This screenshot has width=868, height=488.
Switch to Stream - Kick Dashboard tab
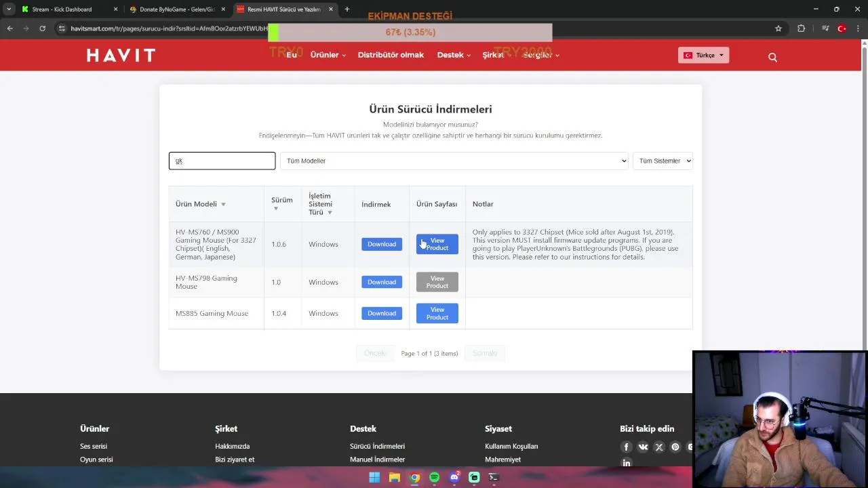tap(62, 9)
